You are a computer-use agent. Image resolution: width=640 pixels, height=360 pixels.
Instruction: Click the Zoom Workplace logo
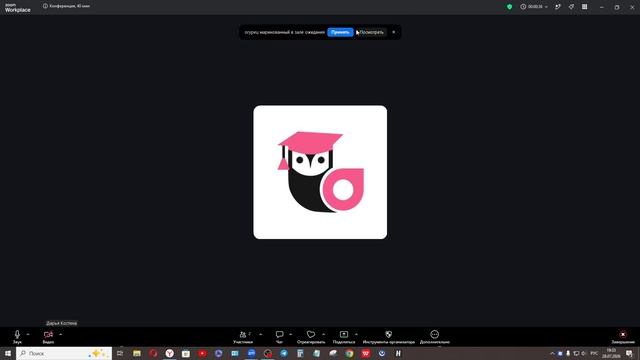pyautogui.click(x=18, y=8)
